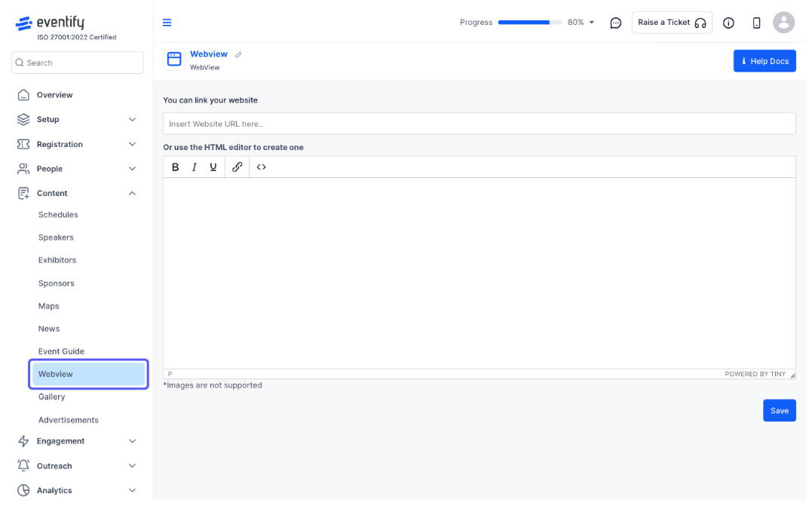The height and width of the screenshot is (506, 812).
Task: Focus the sidebar Search field
Action: coord(77,63)
